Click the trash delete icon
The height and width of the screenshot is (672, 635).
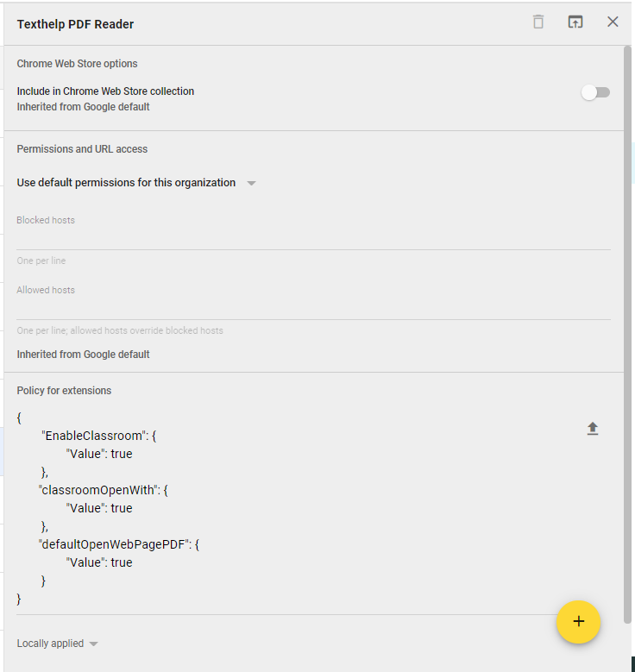pyautogui.click(x=538, y=22)
